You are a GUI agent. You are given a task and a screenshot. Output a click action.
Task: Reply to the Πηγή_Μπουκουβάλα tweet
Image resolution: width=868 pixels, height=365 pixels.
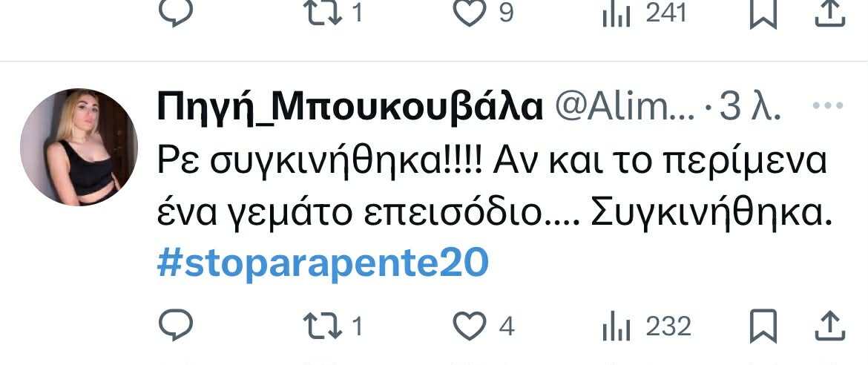(176, 325)
